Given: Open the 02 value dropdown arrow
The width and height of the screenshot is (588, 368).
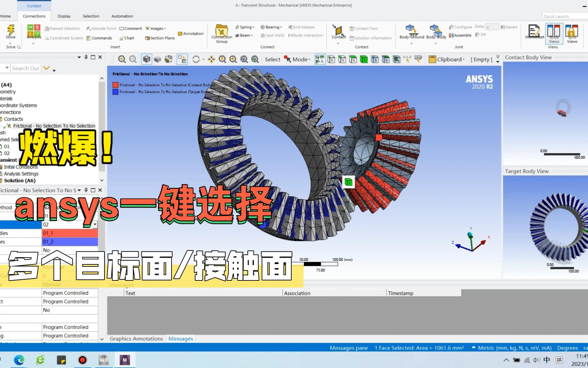Looking at the screenshot, I should (x=95, y=224).
